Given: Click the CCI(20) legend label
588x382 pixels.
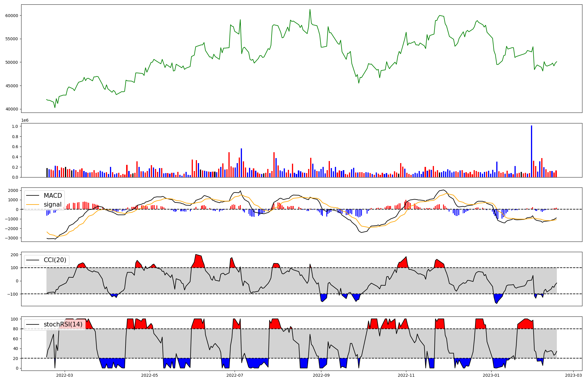Looking at the screenshot, I should (55, 260).
